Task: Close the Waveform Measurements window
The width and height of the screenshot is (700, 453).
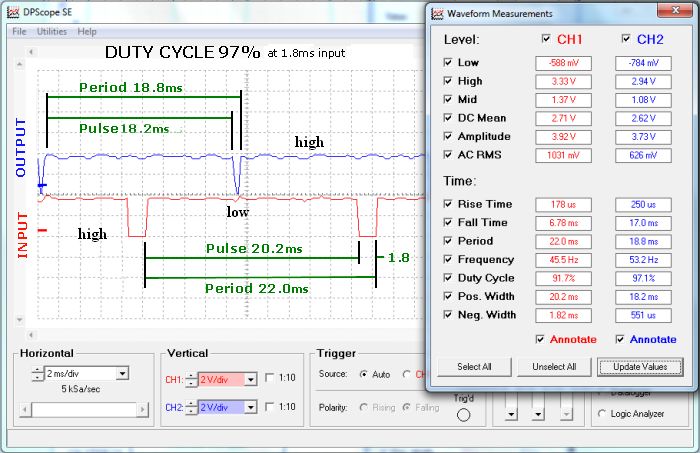Action: click(x=675, y=10)
